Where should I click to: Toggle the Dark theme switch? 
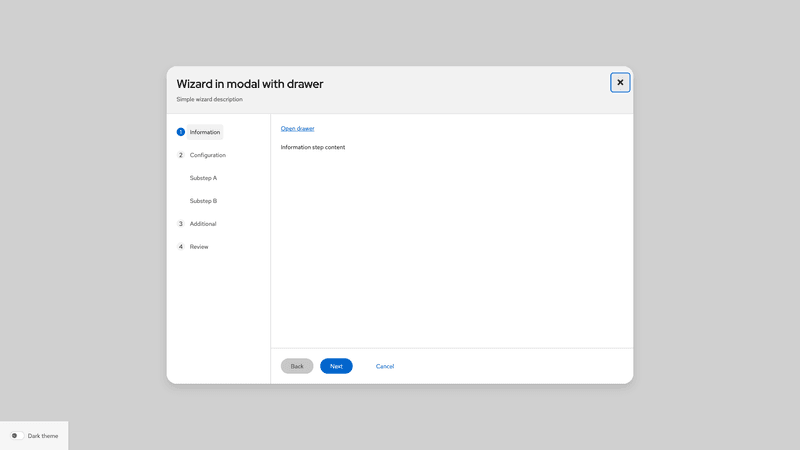[17, 436]
